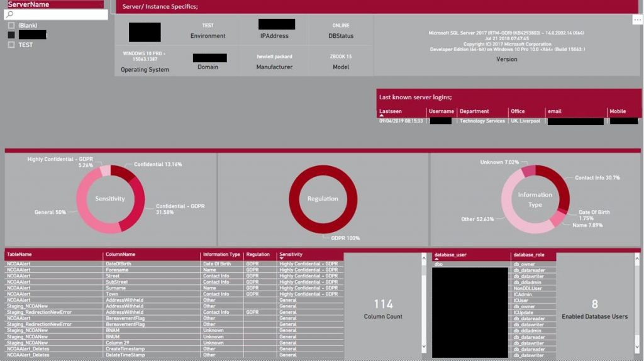This screenshot has height=361, width=644.
Task: Click the 'GDPR 100%' chart label
Action: point(345,238)
